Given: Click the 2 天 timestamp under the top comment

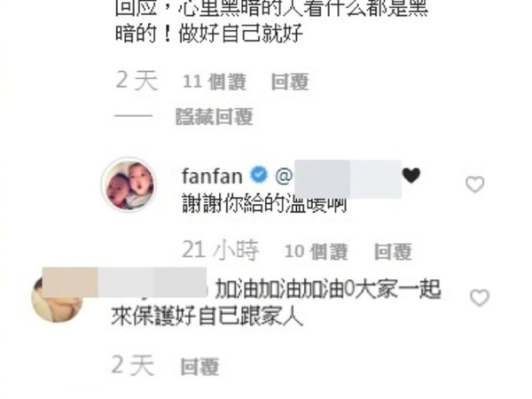Looking at the screenshot, I should 137,81.
